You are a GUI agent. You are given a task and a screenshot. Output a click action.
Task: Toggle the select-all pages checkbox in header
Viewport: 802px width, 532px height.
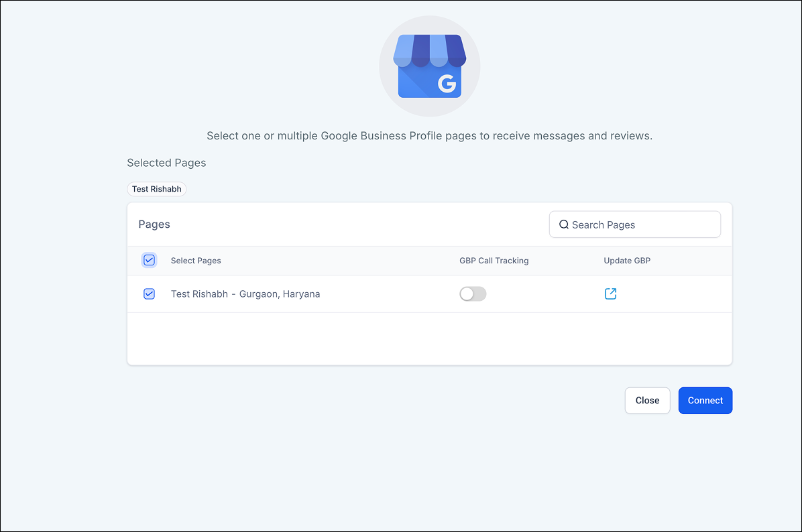click(149, 260)
